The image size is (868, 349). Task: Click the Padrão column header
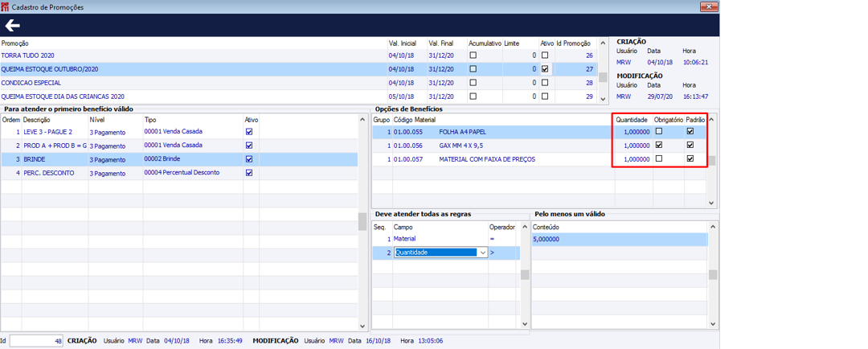click(695, 120)
